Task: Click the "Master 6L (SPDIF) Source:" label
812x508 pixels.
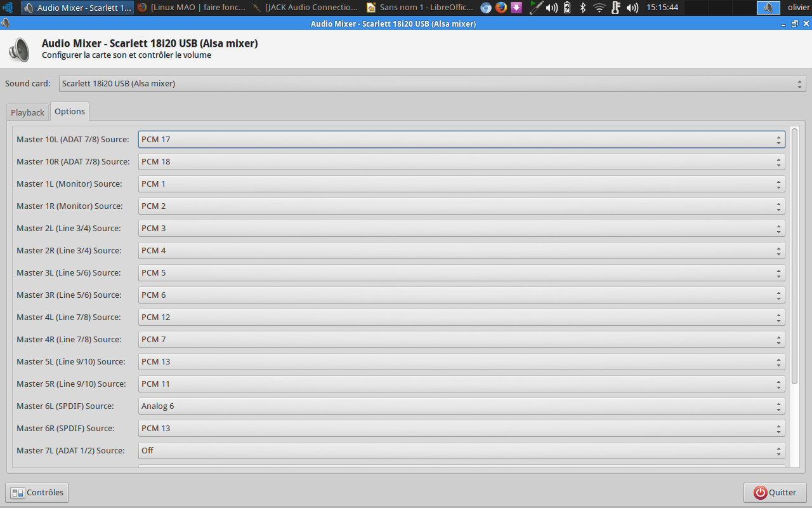Action: [x=65, y=406]
